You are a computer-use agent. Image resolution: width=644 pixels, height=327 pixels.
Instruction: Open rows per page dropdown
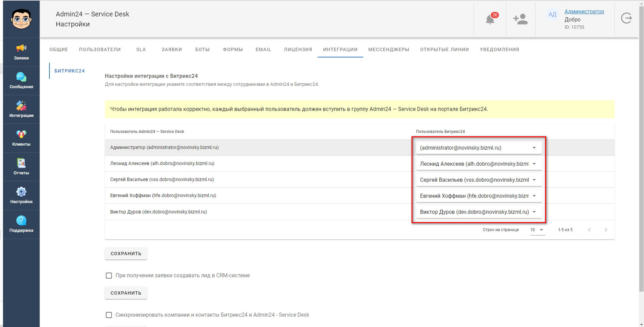[x=537, y=230]
